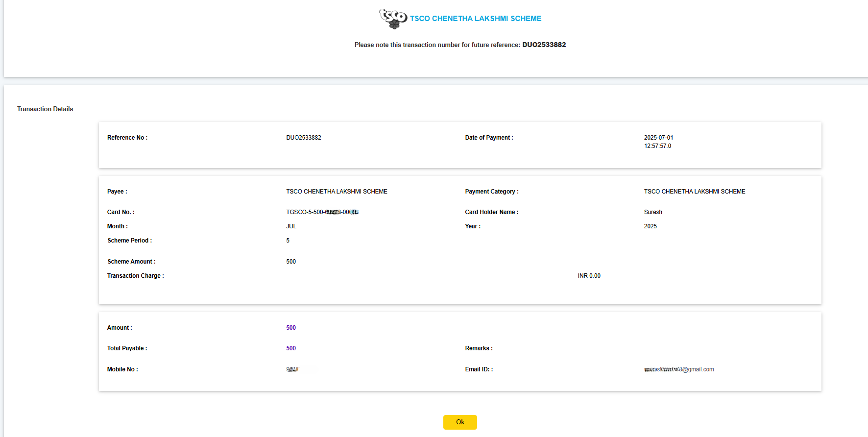Click the Card No. value starting TGSCO-5-500

coord(322,212)
